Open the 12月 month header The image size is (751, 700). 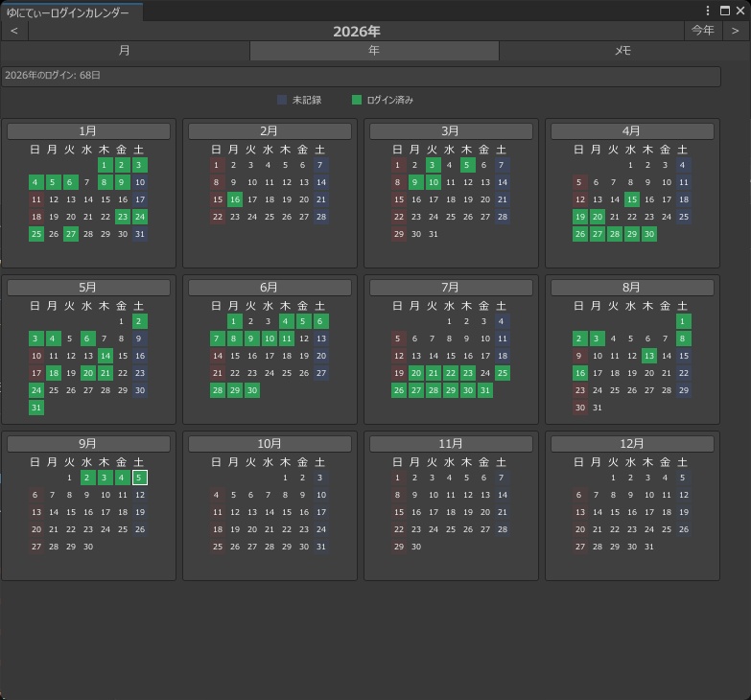(632, 444)
